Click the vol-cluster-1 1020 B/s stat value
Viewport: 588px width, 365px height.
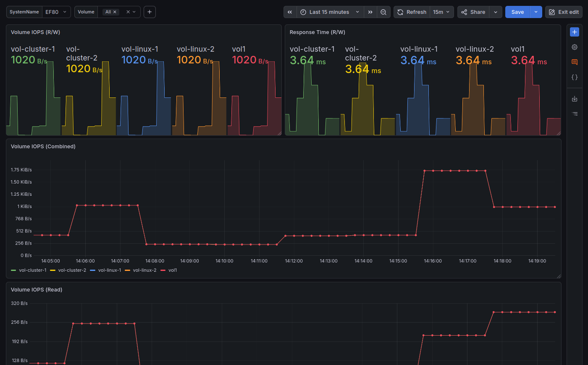(29, 60)
